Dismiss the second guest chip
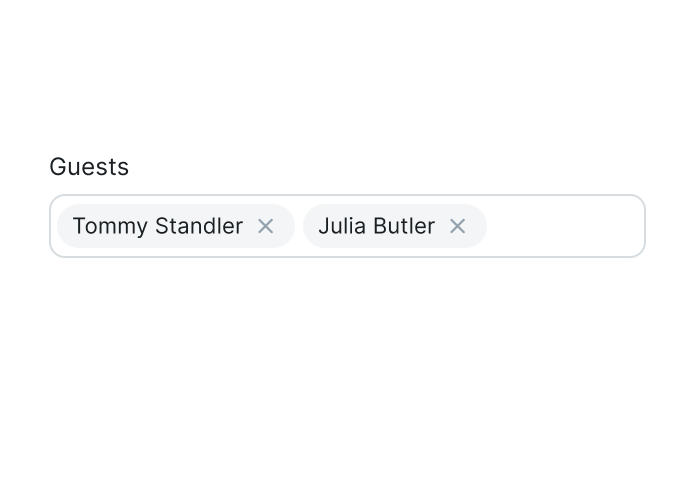This screenshot has height=480, width=700. [458, 226]
